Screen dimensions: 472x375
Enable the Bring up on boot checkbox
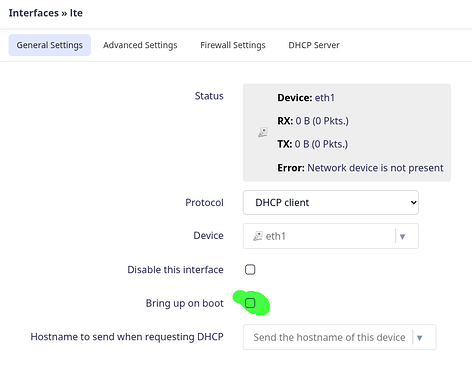pos(250,303)
